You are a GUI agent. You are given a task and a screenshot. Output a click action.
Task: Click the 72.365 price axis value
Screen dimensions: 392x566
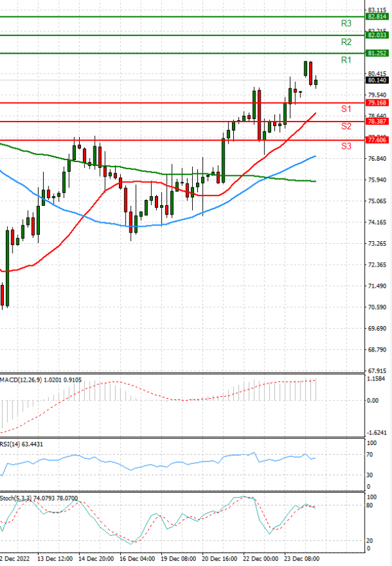click(x=377, y=265)
